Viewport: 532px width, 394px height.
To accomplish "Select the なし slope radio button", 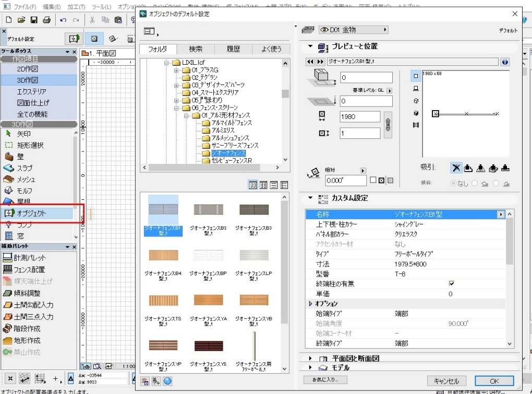I will click(453, 183).
